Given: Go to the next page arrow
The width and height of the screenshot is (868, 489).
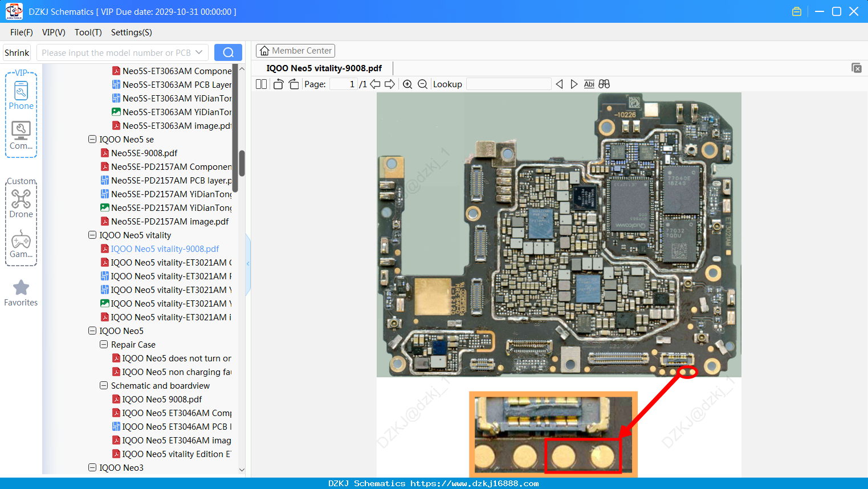Looking at the screenshot, I should (x=390, y=84).
